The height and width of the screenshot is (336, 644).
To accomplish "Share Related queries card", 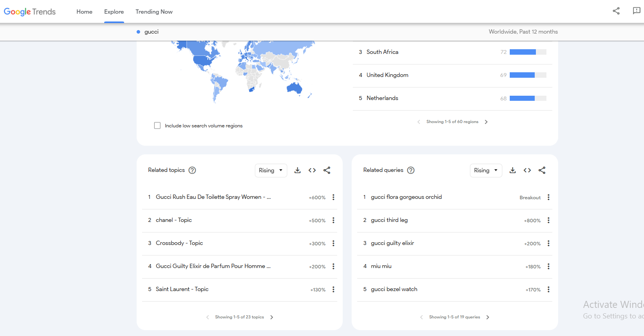I will click(542, 170).
